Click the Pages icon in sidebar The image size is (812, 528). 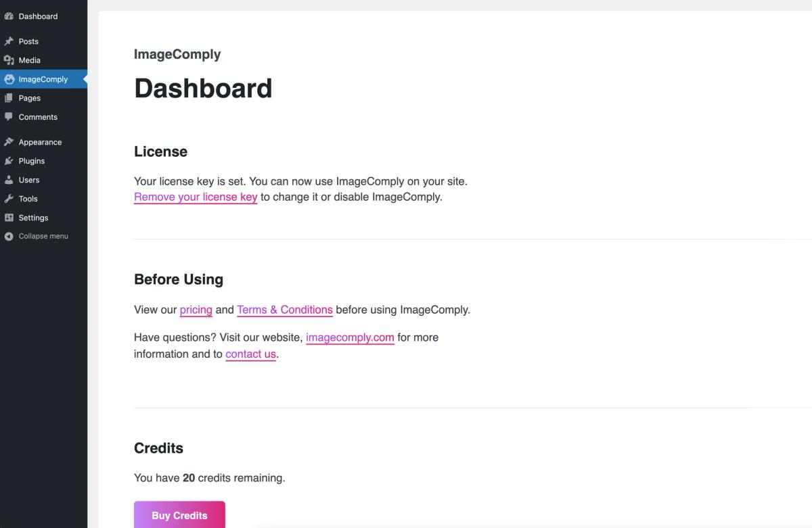9,98
